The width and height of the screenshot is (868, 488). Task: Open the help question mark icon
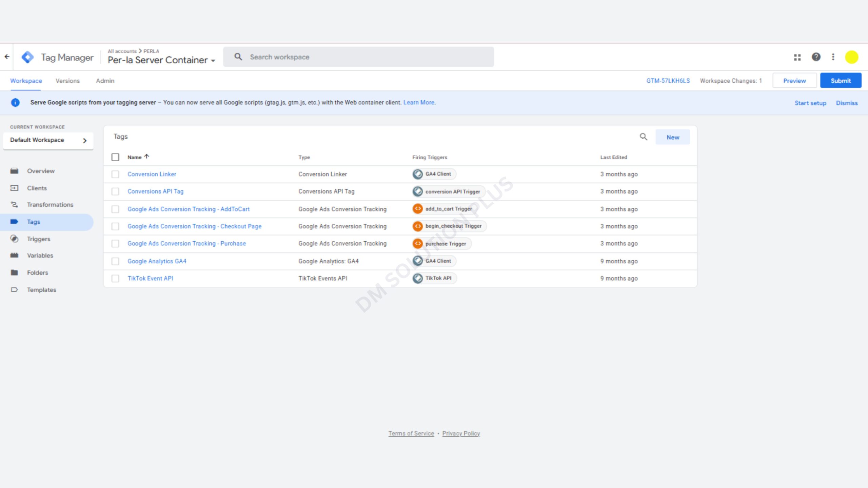pyautogui.click(x=816, y=57)
